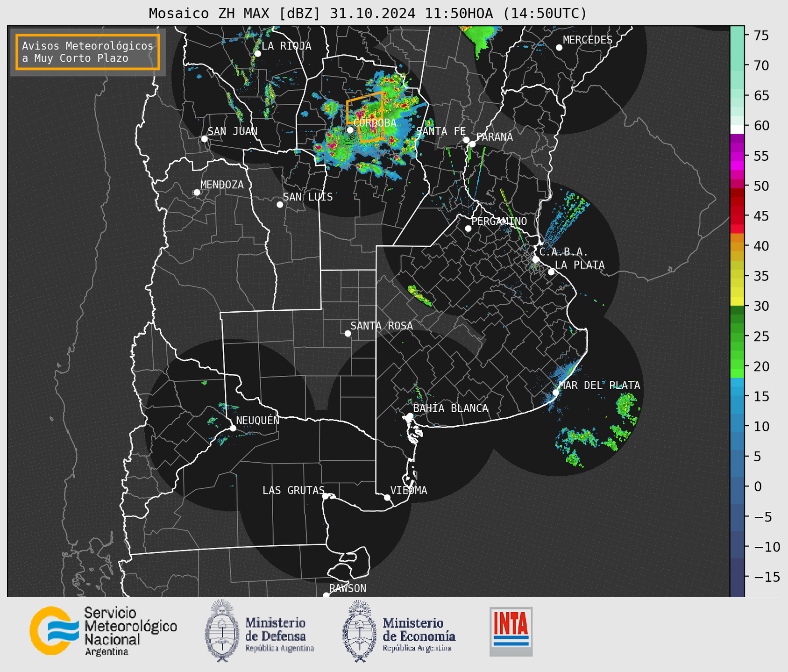
Task: Click the green 25 dBZ band on scale
Action: pyautogui.click(x=737, y=336)
